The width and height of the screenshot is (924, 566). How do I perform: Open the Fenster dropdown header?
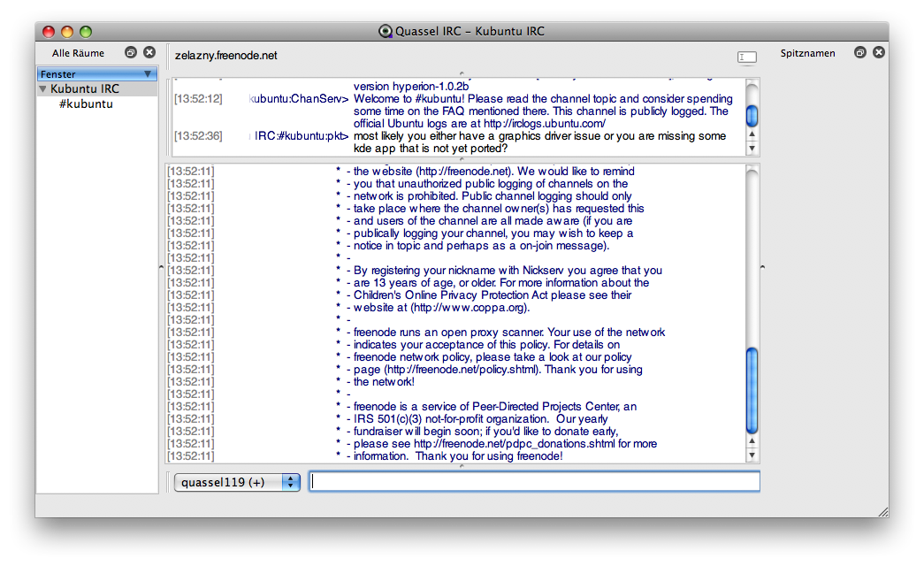[x=97, y=74]
